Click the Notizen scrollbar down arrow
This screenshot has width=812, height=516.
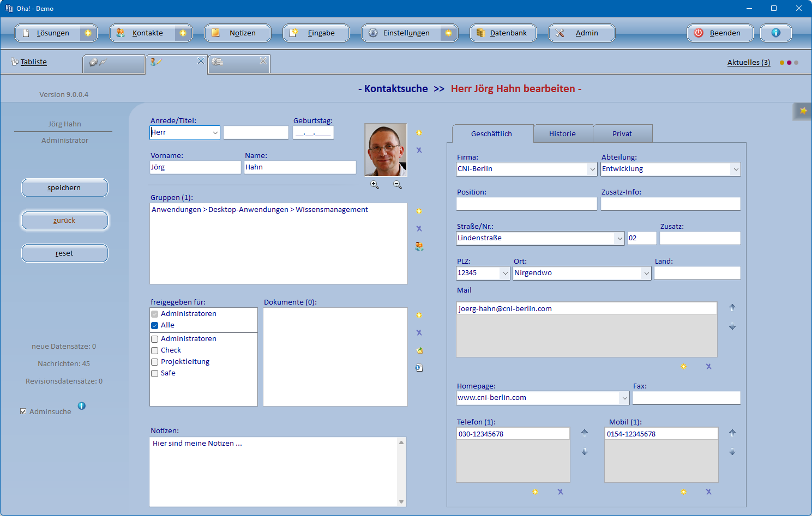(401, 502)
